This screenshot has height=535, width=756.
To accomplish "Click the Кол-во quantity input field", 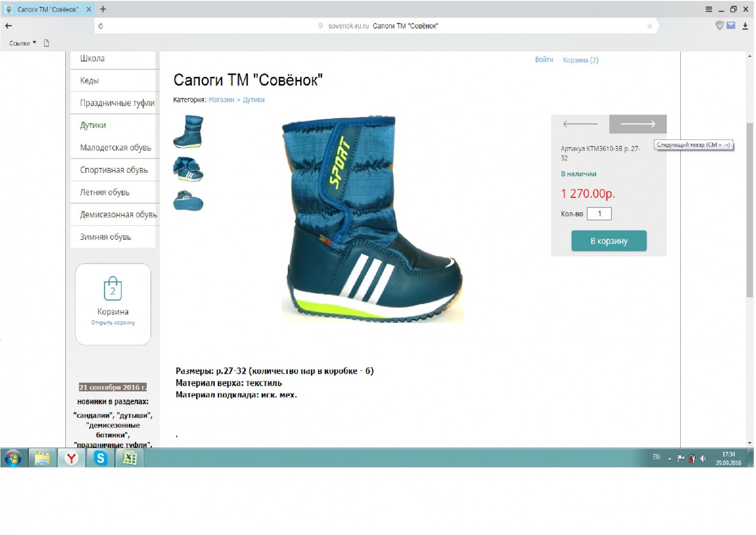I will [599, 214].
